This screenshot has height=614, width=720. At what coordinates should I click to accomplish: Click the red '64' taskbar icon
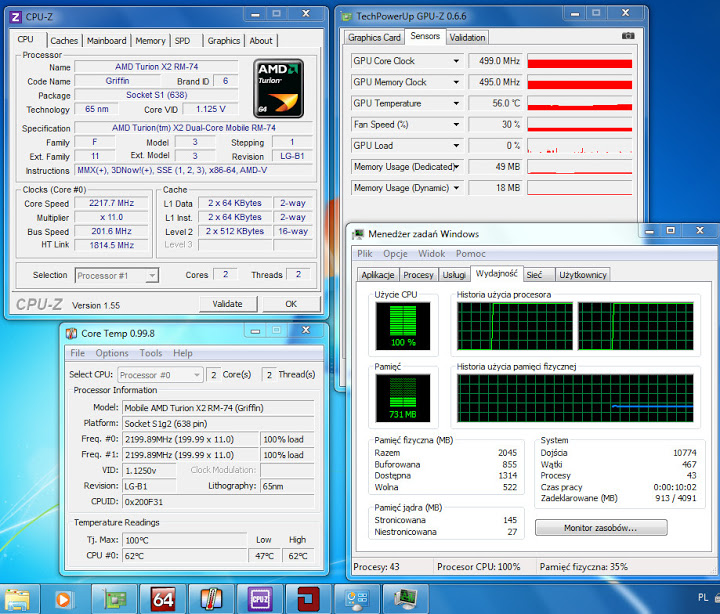(163, 599)
